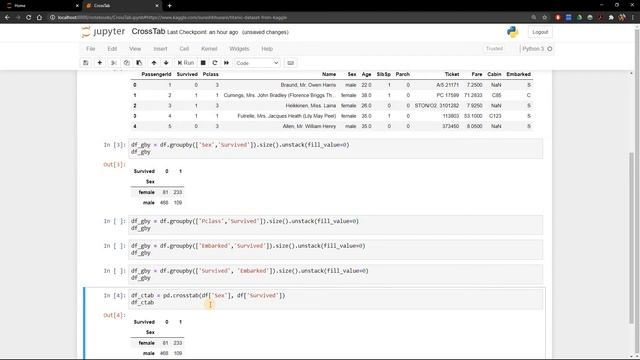Click the groupby Survived Embarked code cell
The width and height of the screenshot is (640, 360).
coord(336,274)
